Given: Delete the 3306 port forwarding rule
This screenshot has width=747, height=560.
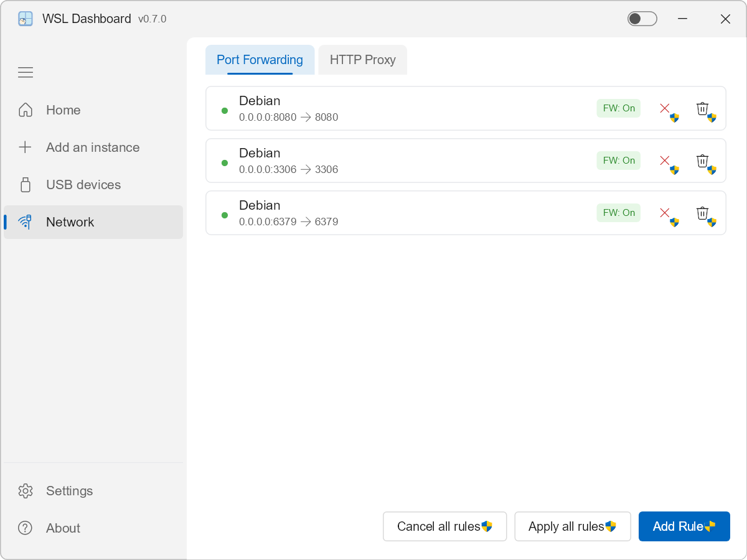Looking at the screenshot, I should pos(702,160).
